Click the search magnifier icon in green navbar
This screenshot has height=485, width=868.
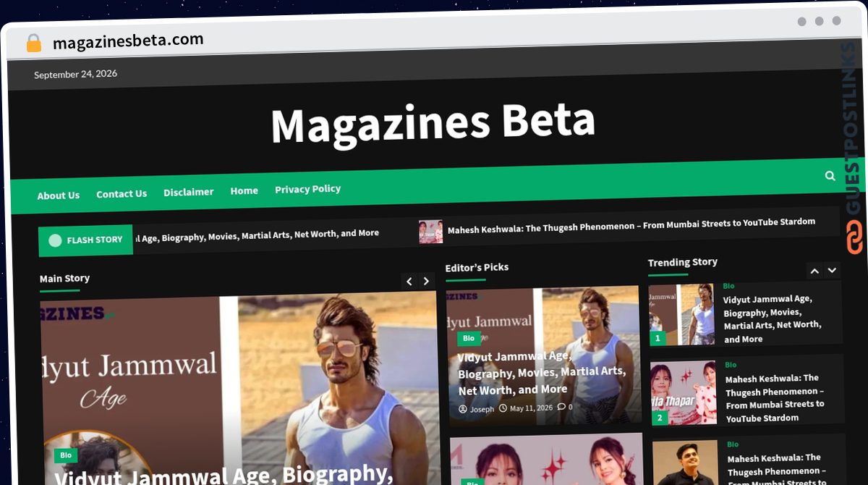tap(830, 176)
